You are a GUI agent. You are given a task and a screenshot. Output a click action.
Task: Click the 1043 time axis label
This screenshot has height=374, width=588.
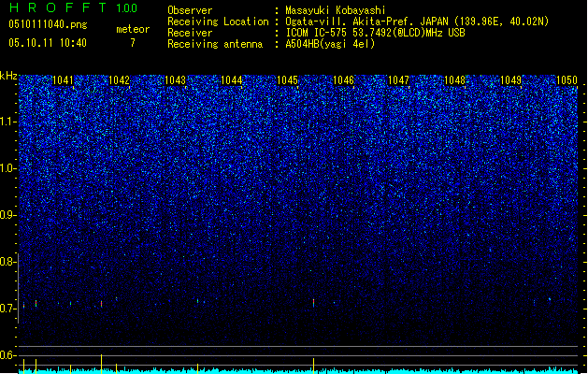pos(175,80)
